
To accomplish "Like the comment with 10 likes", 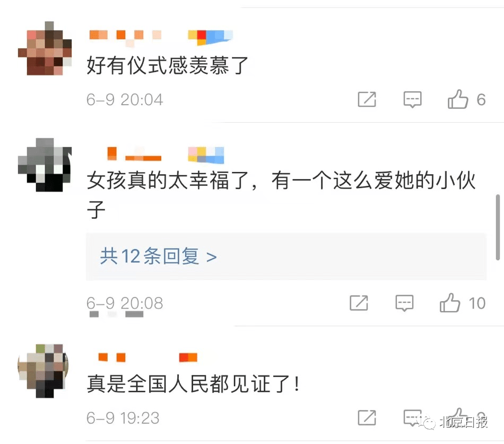I will click(450, 302).
